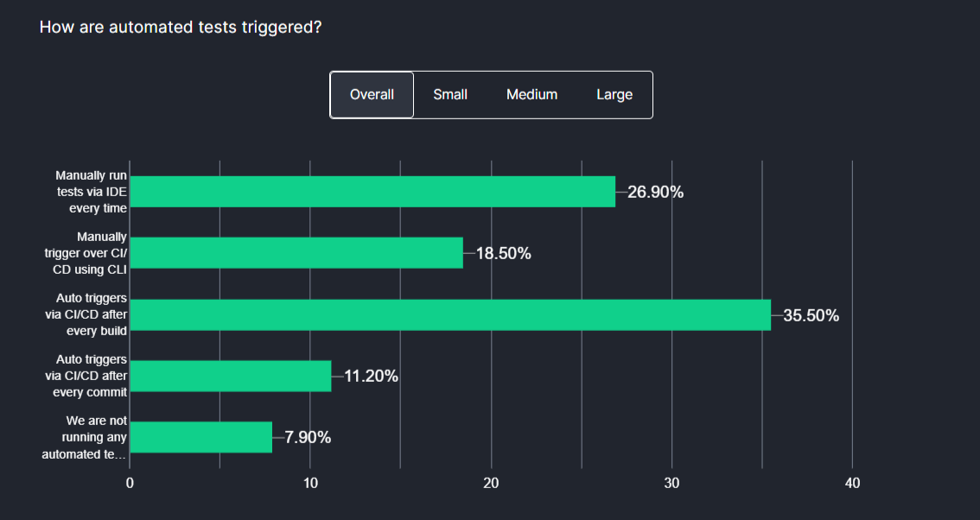Click the 35.50% value label
The height and width of the screenshot is (520, 980).
(811, 316)
